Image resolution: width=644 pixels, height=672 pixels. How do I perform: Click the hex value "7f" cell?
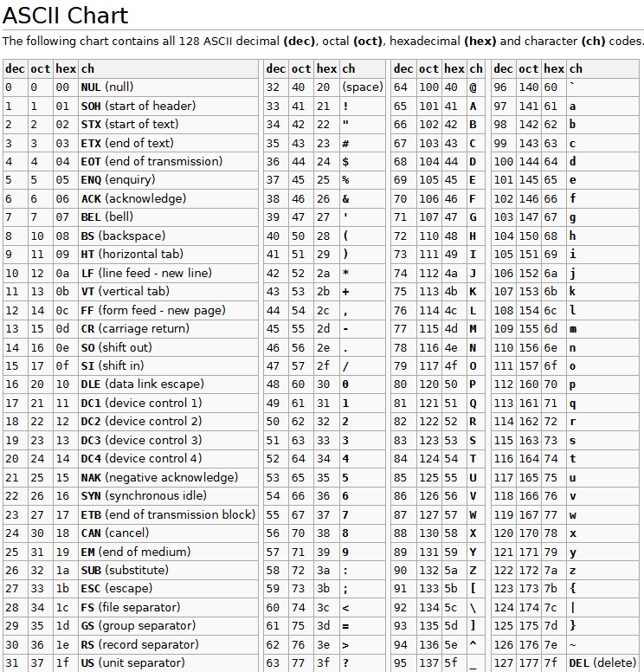coord(554,663)
